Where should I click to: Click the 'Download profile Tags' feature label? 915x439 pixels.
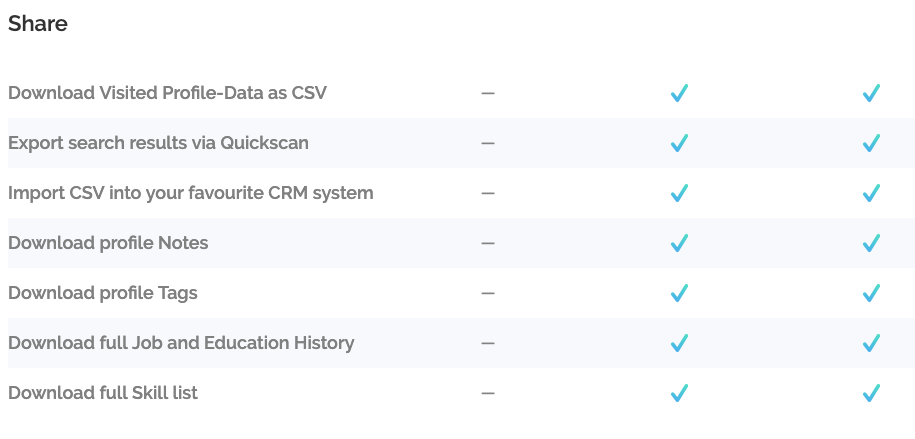click(103, 292)
